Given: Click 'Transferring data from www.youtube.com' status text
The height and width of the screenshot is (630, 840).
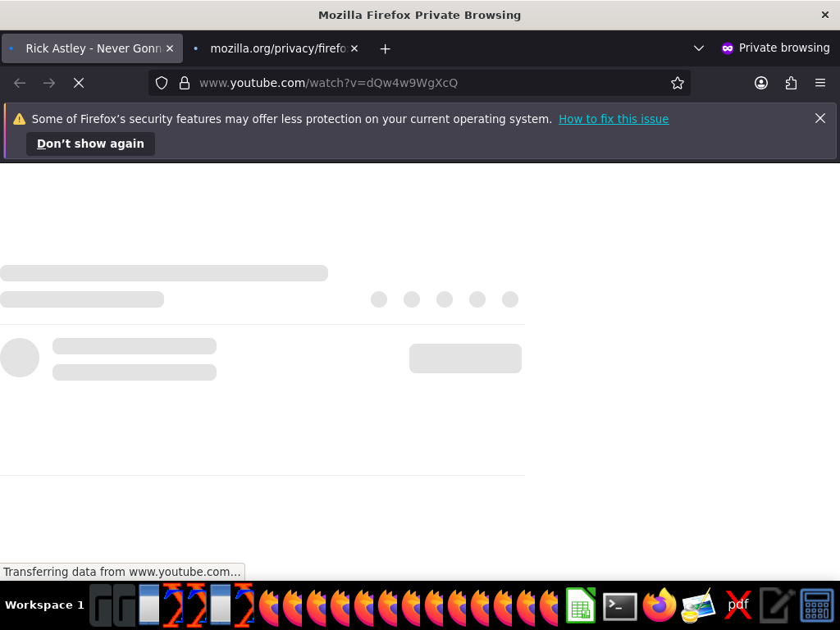Looking at the screenshot, I should point(122,572).
